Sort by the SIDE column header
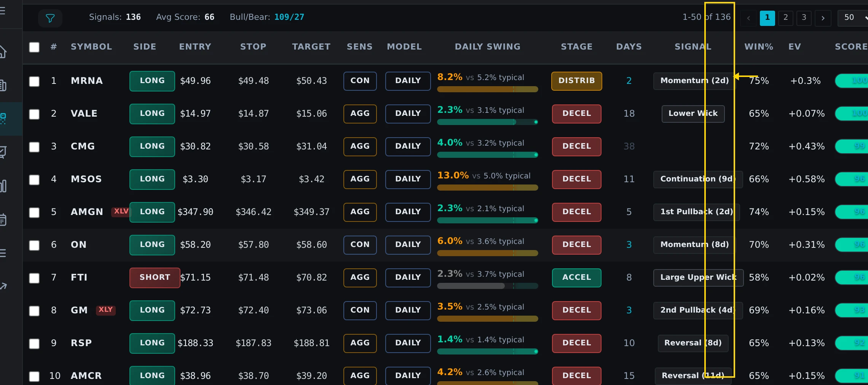 (145, 47)
